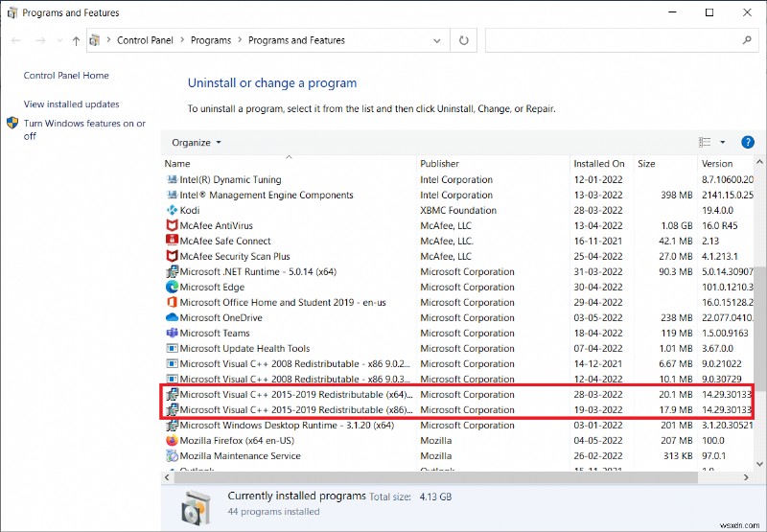Select Microsoft Teams row name
The width and height of the screenshot is (767, 532).
tap(215, 333)
